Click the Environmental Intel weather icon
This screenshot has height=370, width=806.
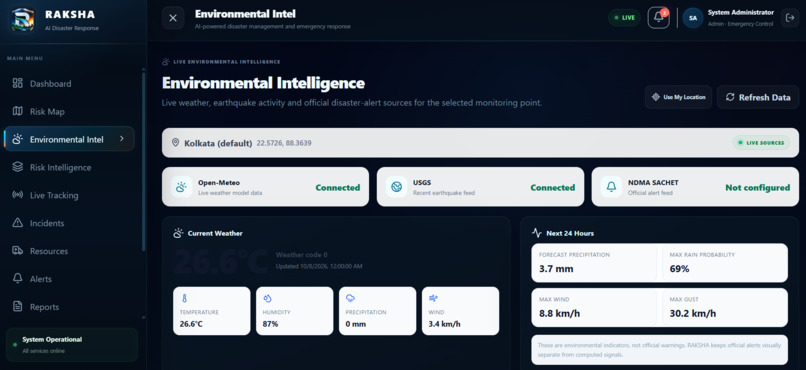(x=17, y=139)
